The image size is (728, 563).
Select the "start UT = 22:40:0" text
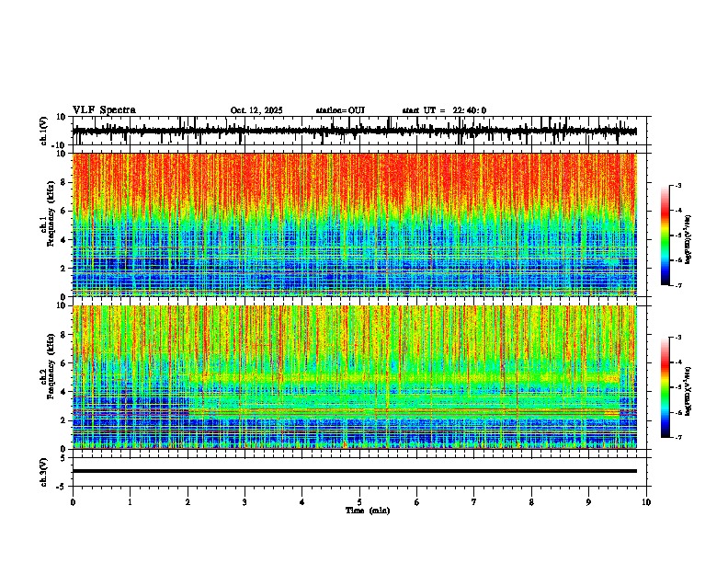point(444,110)
